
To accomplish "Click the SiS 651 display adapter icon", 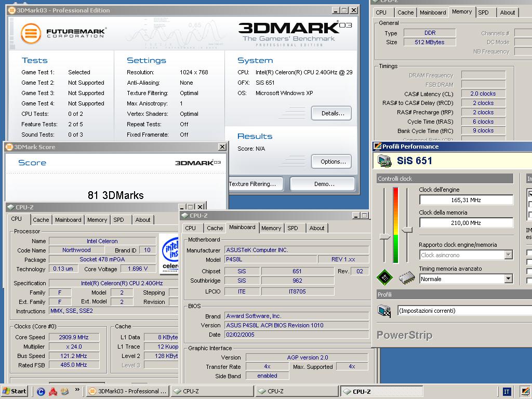I will [384, 161].
